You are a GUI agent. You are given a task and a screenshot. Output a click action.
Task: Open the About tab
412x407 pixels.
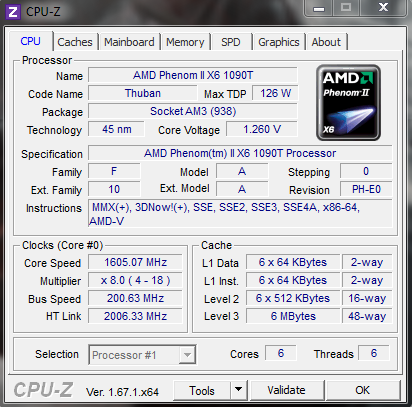[x=326, y=42]
